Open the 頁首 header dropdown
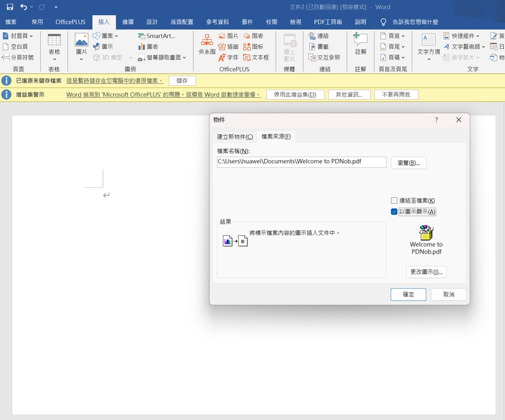Viewport: 505px width, 420px height. pyautogui.click(x=392, y=36)
